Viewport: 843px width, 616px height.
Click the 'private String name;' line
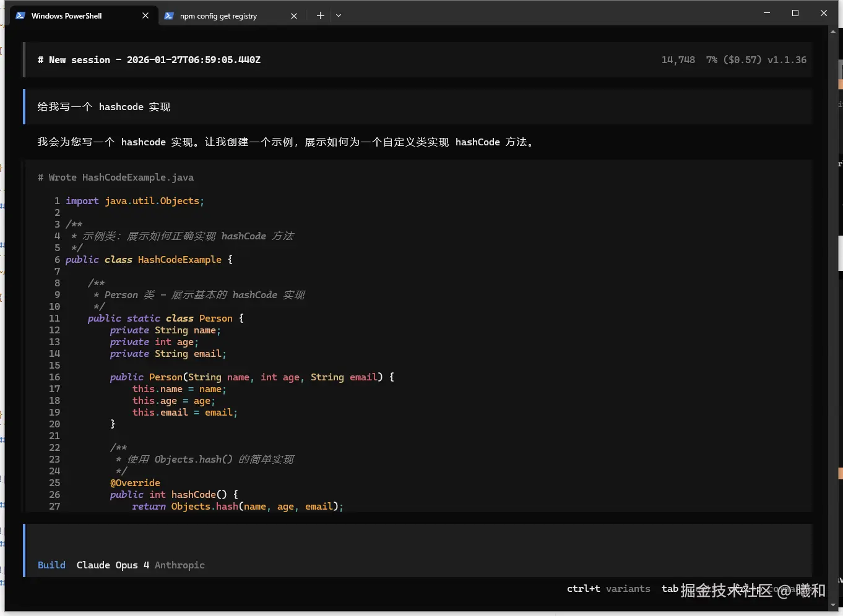165,330
